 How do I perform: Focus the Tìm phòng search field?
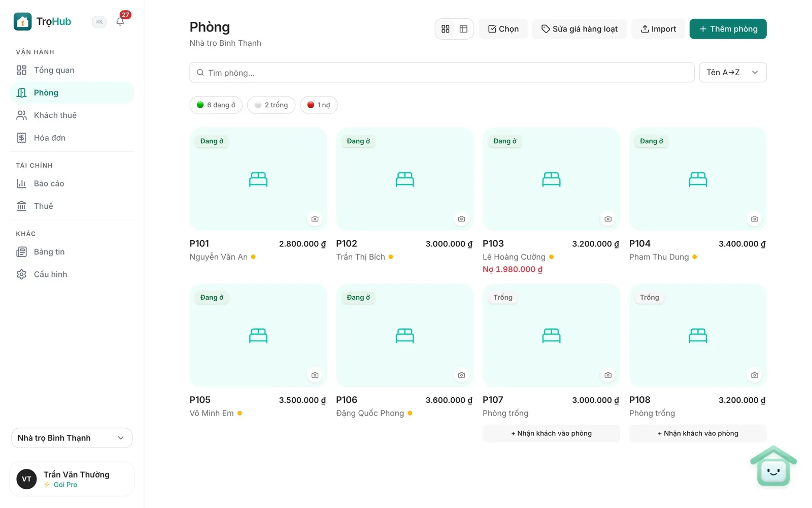(x=442, y=73)
